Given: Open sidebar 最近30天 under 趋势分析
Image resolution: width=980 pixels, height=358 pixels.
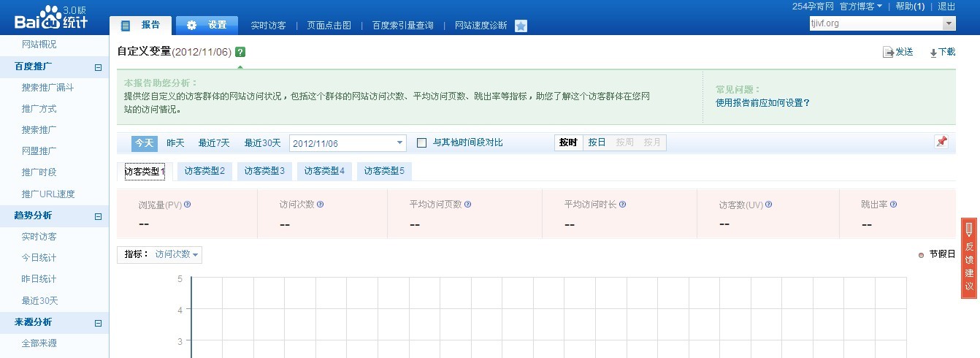Looking at the screenshot, I should click(39, 301).
